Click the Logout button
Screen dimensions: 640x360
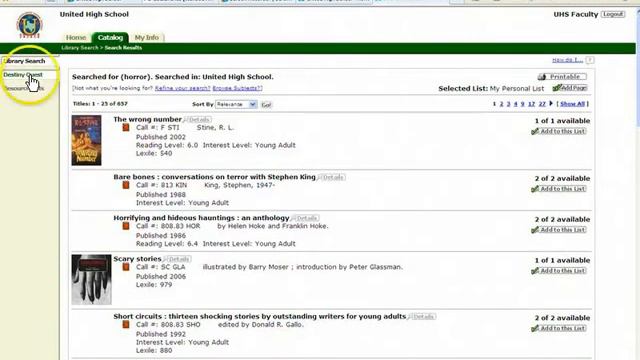tap(613, 14)
